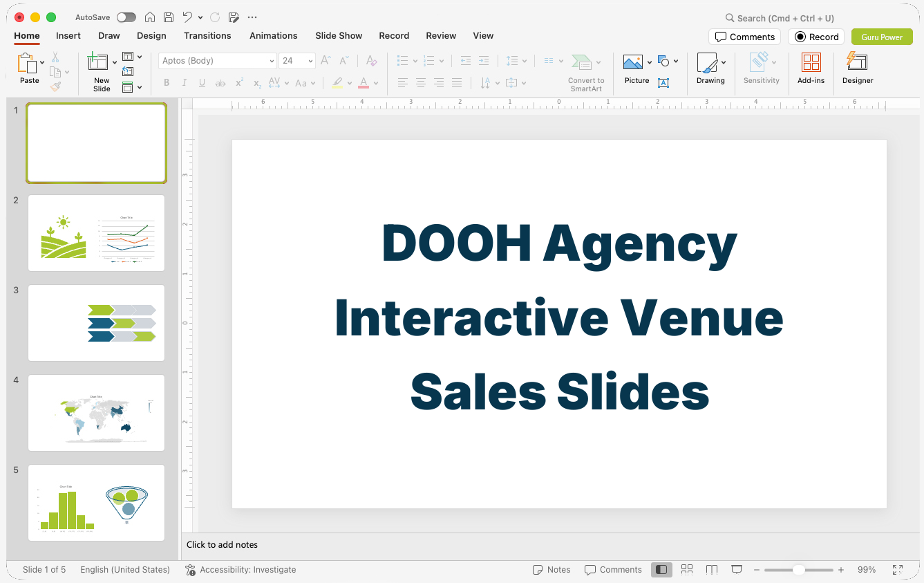Adjust the zoom slider handle
Image resolution: width=924 pixels, height=583 pixels.
click(x=798, y=570)
